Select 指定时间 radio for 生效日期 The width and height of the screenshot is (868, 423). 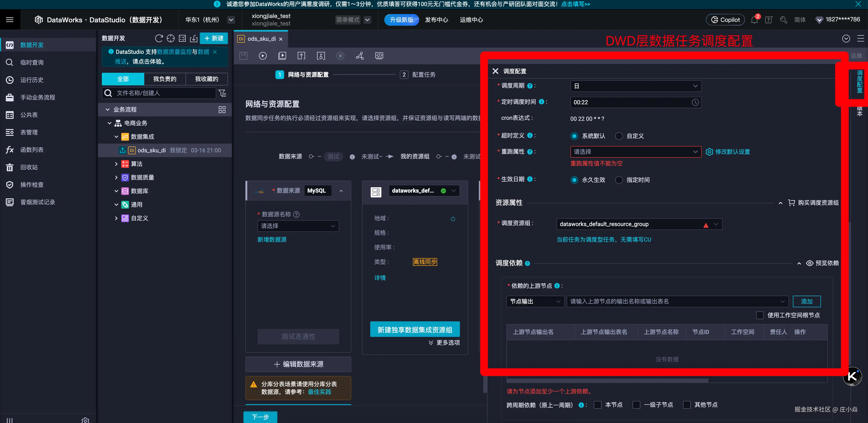point(619,180)
